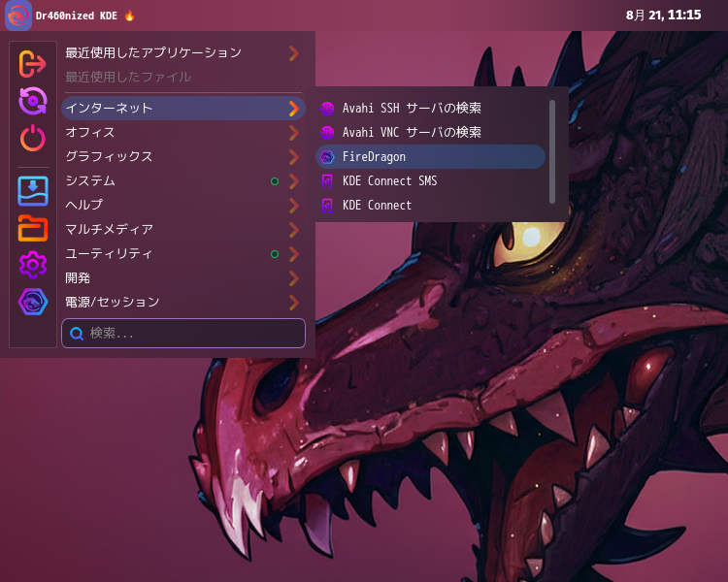Expand the 電源/セッション submenu arrow
This screenshot has width=728, height=582.
pos(294,302)
